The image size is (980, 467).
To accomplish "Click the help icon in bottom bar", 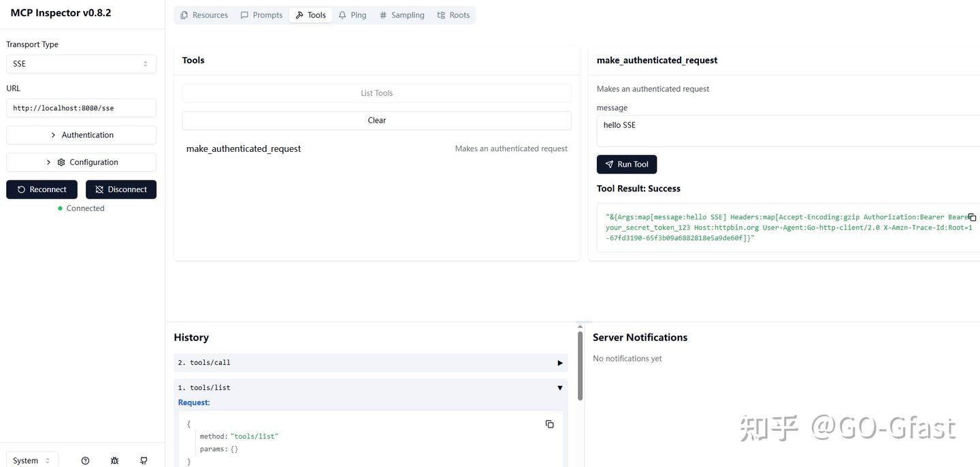I will 85,461.
